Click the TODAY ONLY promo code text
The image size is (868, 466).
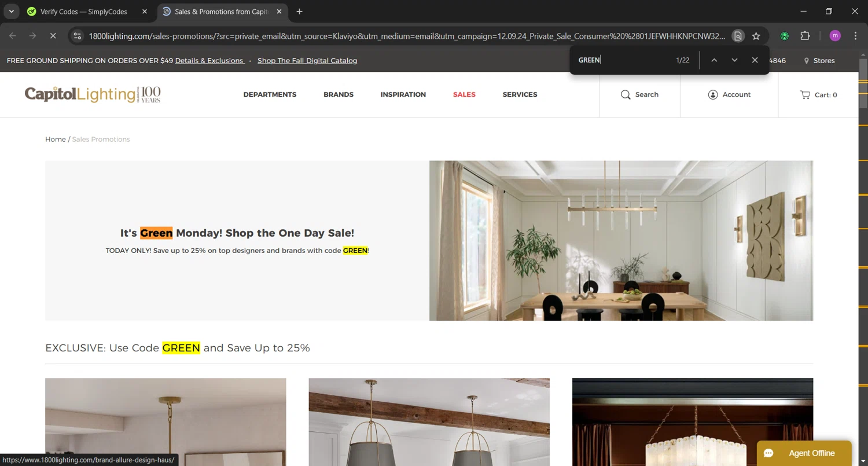click(237, 251)
